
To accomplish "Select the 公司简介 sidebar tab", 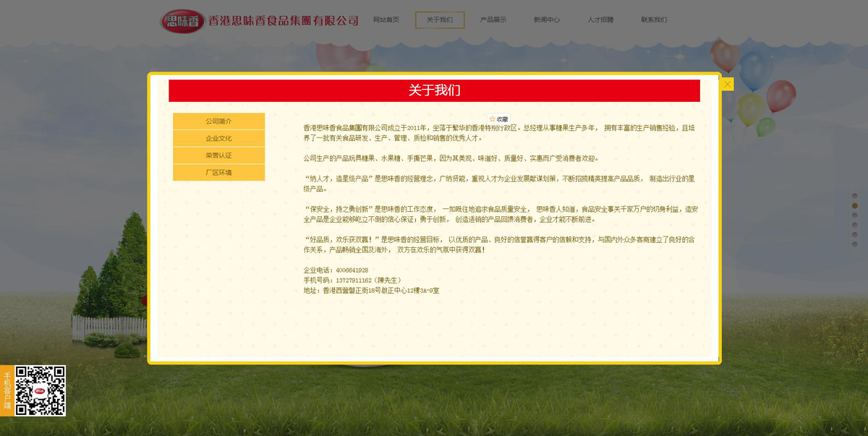I will pos(218,121).
